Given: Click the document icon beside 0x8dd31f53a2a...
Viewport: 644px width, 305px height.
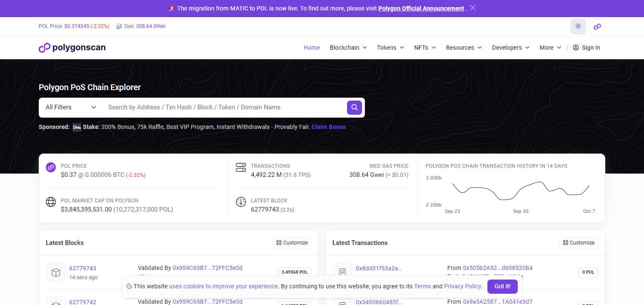Looking at the screenshot, I should tap(342, 272).
